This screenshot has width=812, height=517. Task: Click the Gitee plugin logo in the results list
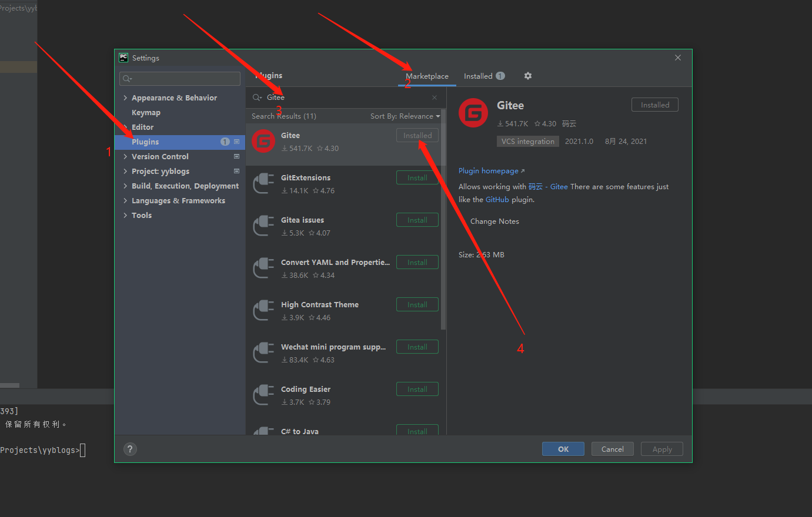pos(263,141)
